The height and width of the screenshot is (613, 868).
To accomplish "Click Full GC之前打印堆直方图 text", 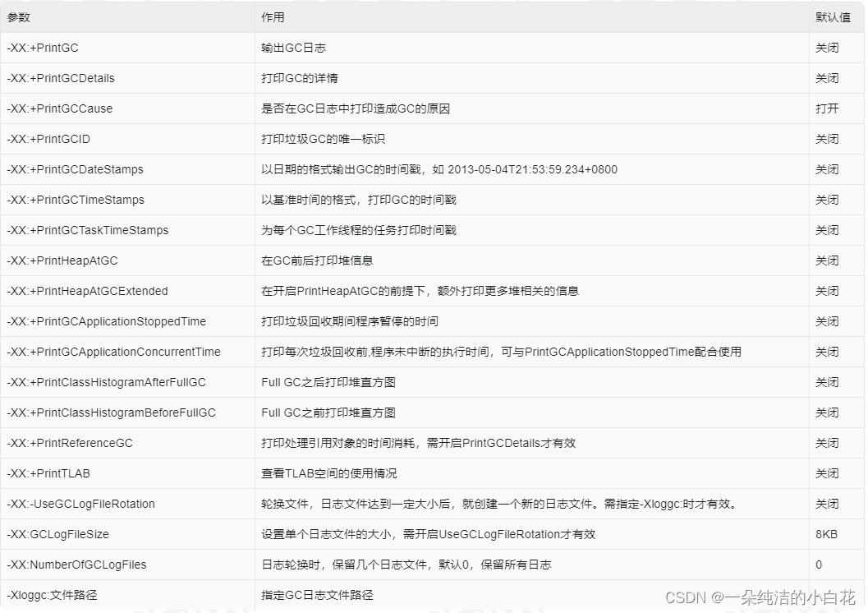I will click(x=328, y=413).
